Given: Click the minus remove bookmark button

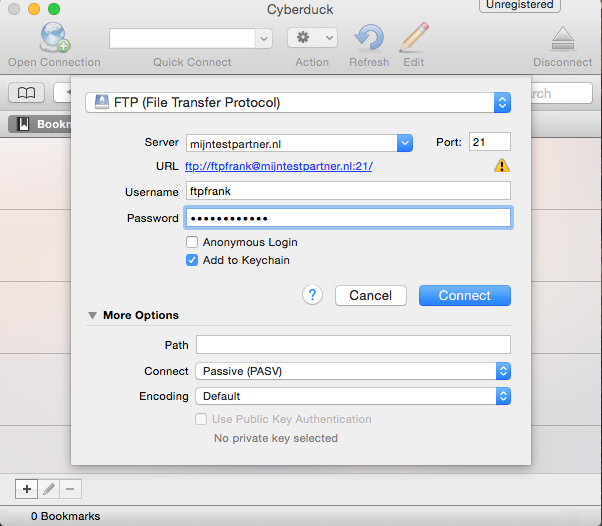Looking at the screenshot, I should click(70, 489).
